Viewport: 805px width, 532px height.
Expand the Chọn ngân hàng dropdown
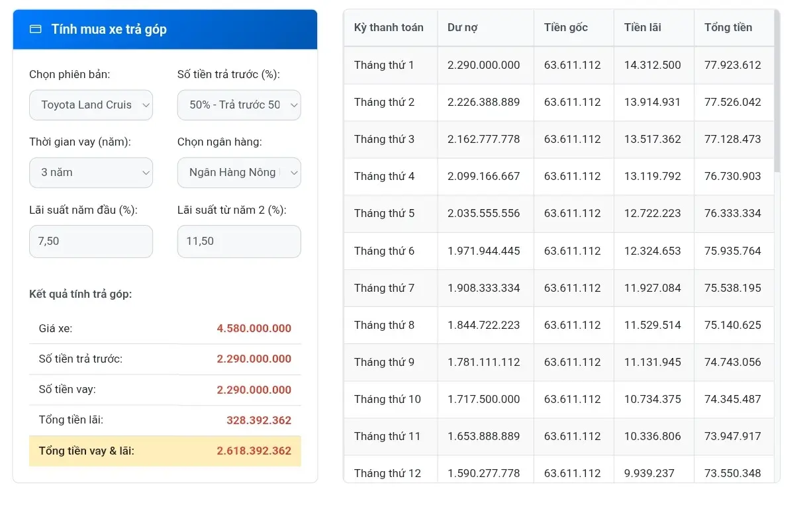[239, 173]
